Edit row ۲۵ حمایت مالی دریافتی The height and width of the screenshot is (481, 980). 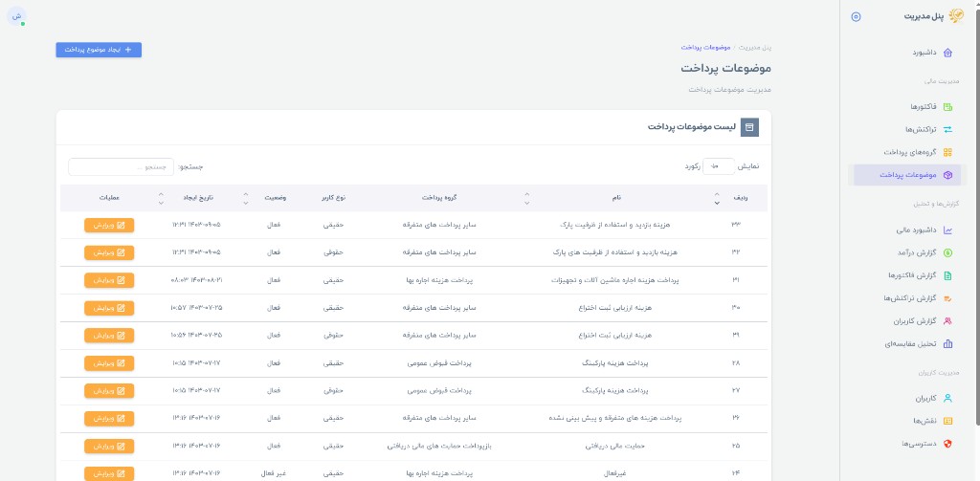pos(109,446)
